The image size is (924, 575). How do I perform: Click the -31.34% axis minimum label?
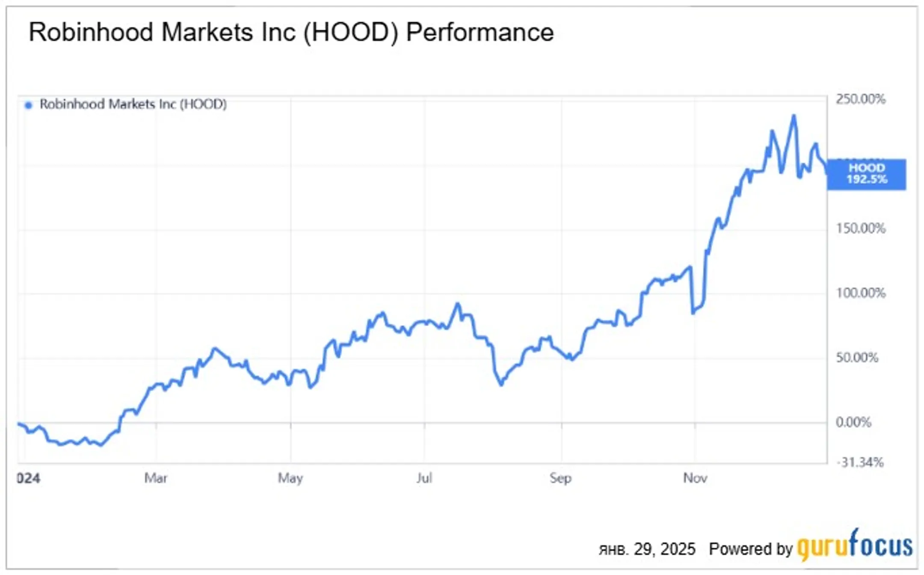click(x=860, y=462)
